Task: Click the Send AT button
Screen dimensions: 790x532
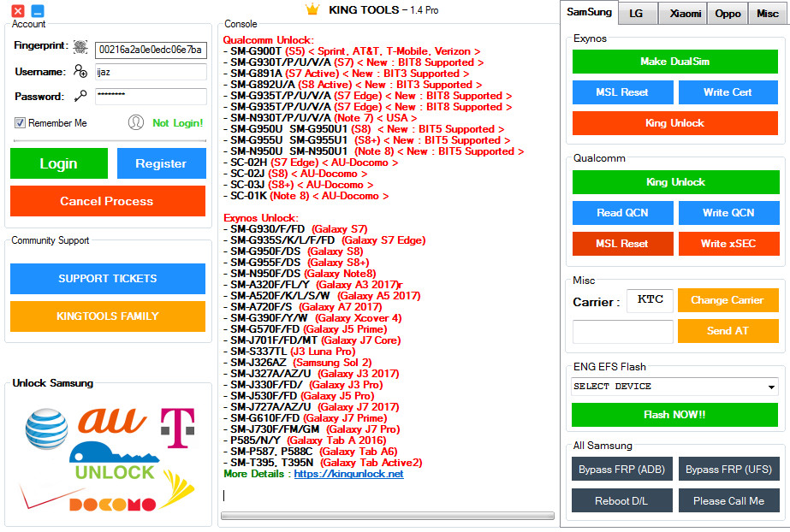Action: pyautogui.click(x=728, y=331)
